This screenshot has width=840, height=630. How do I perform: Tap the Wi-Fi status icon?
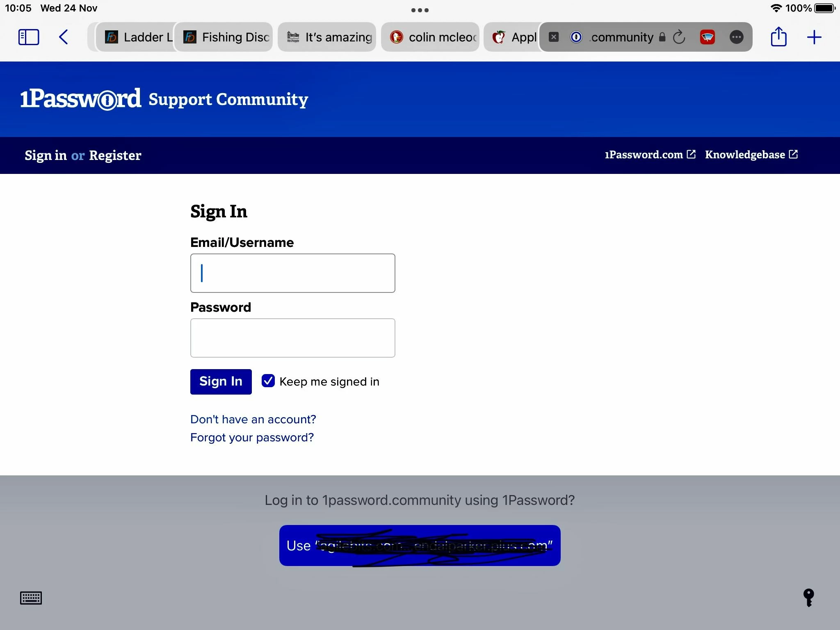776,8
